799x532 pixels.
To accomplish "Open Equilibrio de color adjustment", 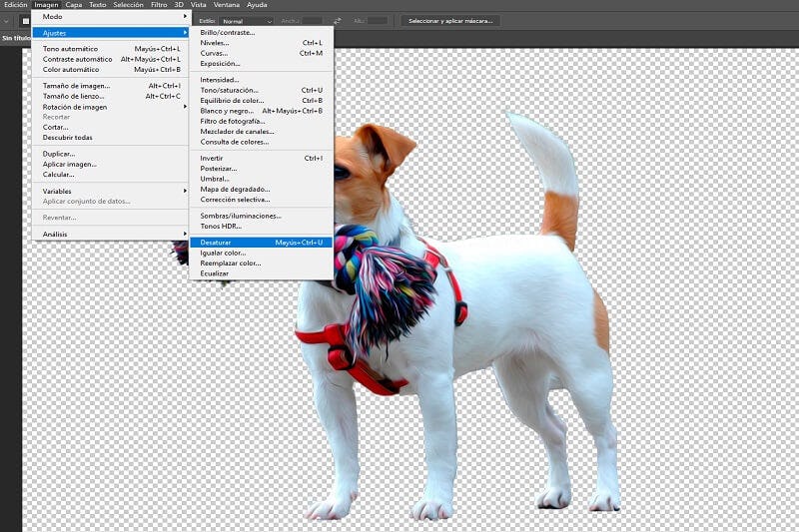I will (261, 100).
